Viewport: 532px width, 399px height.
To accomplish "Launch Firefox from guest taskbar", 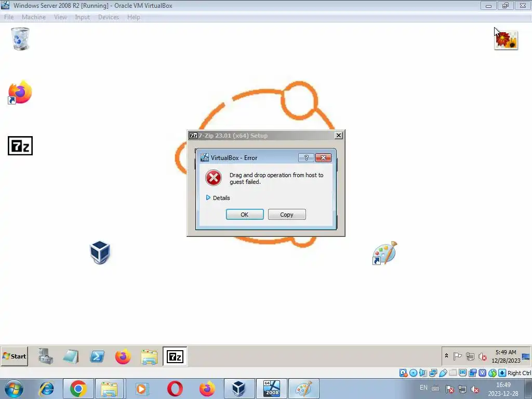I will point(123,356).
